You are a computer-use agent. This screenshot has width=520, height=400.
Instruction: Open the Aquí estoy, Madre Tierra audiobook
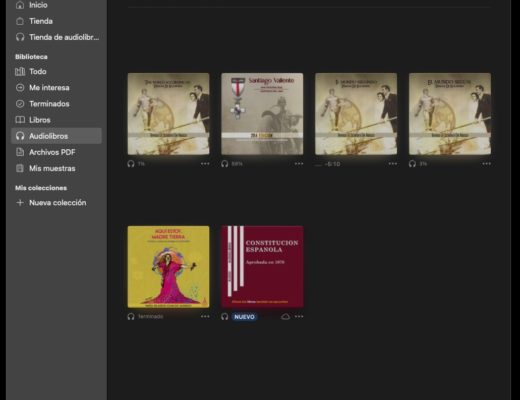click(168, 267)
